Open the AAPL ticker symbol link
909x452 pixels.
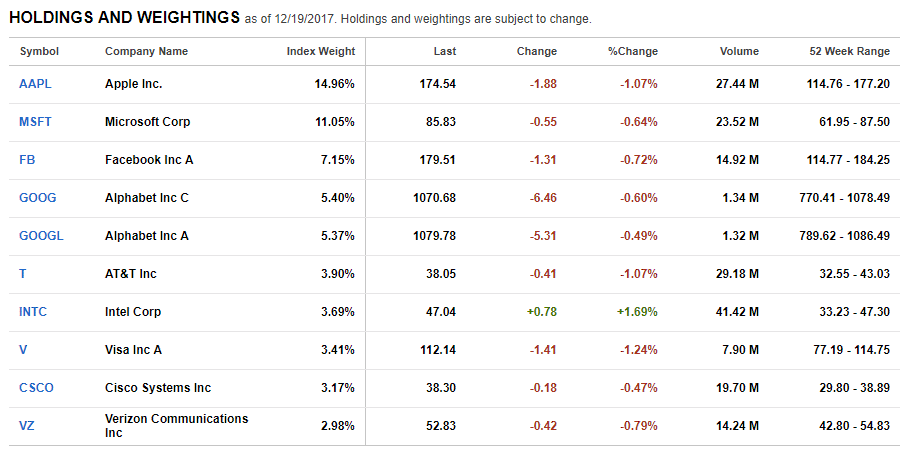pos(35,84)
